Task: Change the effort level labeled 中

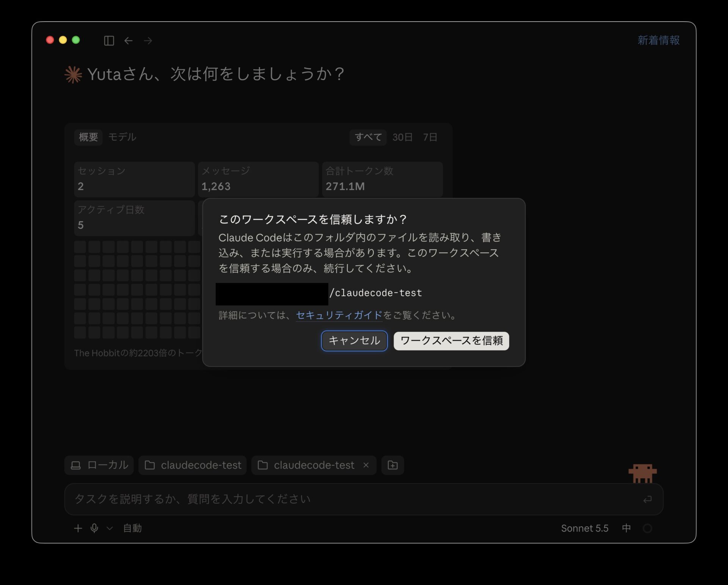Action: [626, 528]
